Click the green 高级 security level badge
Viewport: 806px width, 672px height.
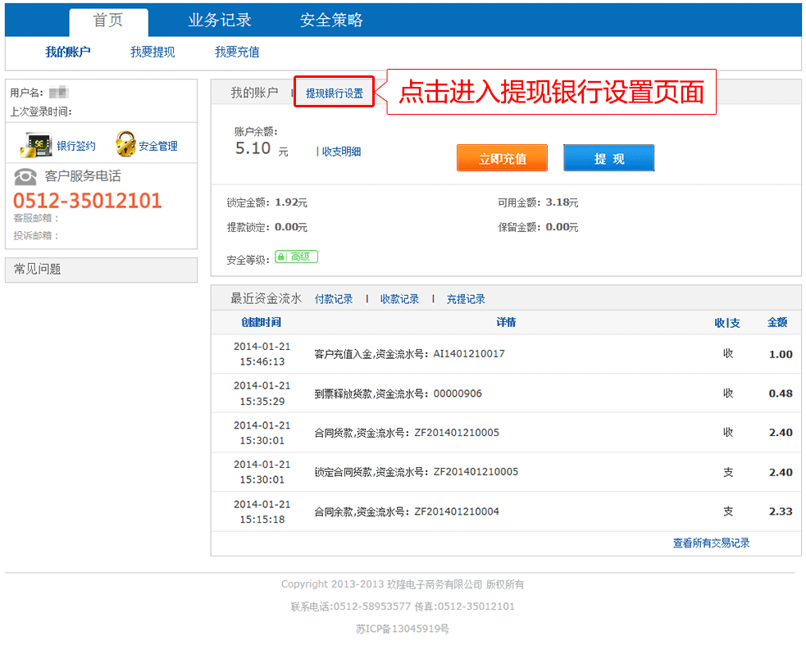coord(296,257)
